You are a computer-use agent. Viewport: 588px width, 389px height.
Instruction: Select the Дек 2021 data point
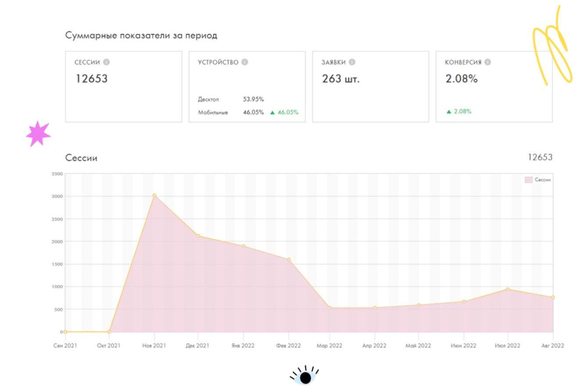point(198,236)
